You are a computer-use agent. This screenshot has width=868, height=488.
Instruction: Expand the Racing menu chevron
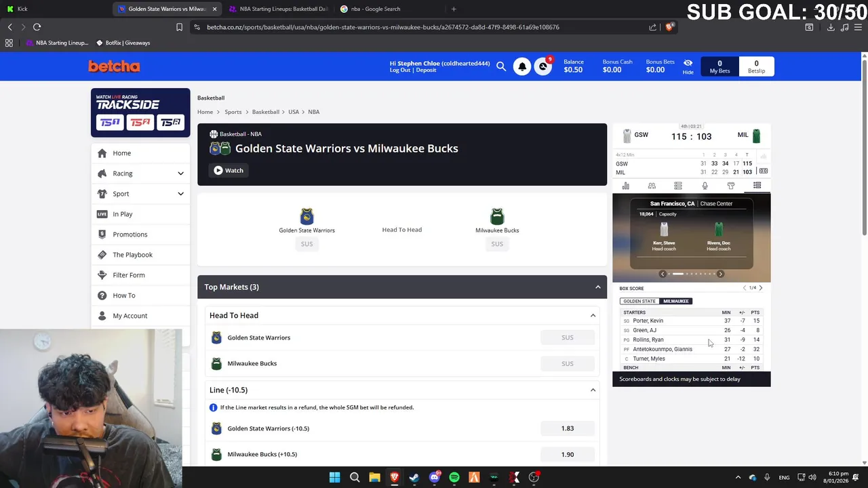click(x=180, y=174)
